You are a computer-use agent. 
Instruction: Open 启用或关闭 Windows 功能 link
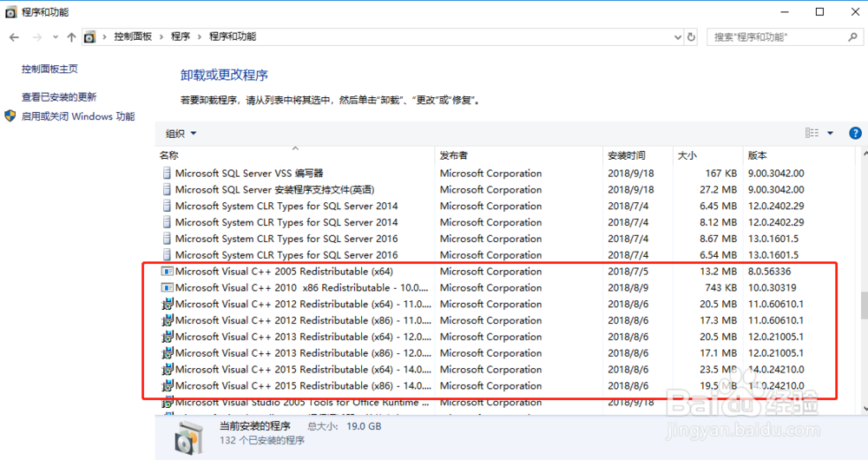(78, 116)
